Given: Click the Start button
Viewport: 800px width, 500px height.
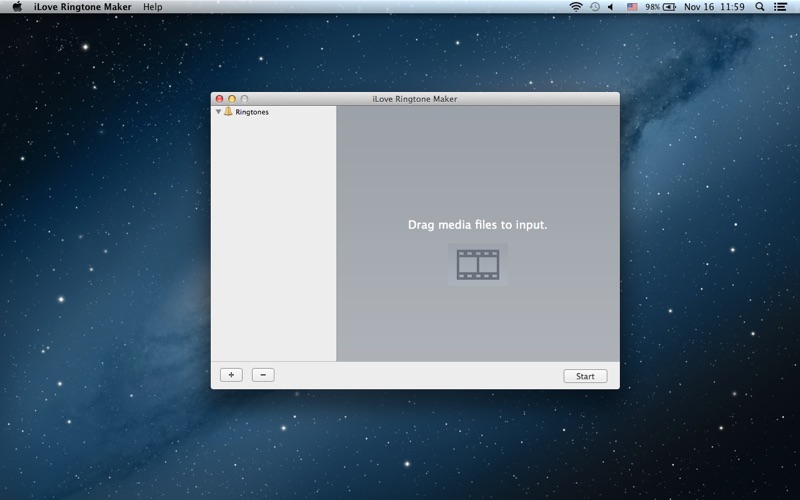Looking at the screenshot, I should click(585, 376).
